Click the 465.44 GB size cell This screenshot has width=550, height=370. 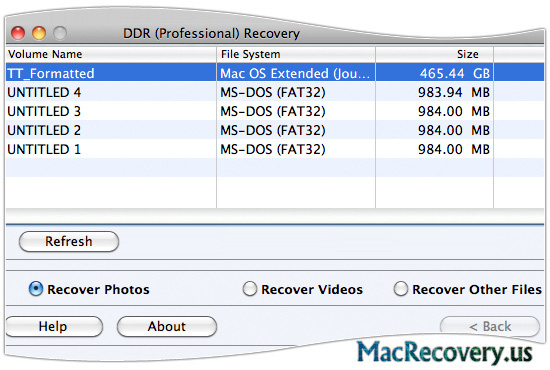pos(435,73)
